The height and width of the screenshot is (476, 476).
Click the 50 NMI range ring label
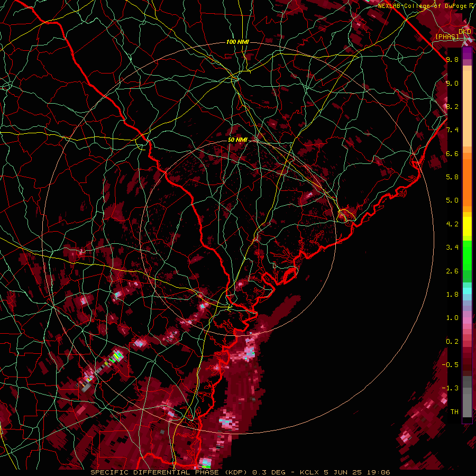point(237,140)
